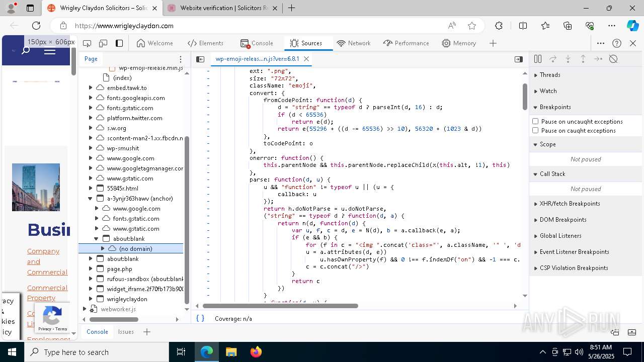Screen dimensions: 644x362
Task: Click the navigator horizontal scrollbar thumb
Action: click(114, 319)
